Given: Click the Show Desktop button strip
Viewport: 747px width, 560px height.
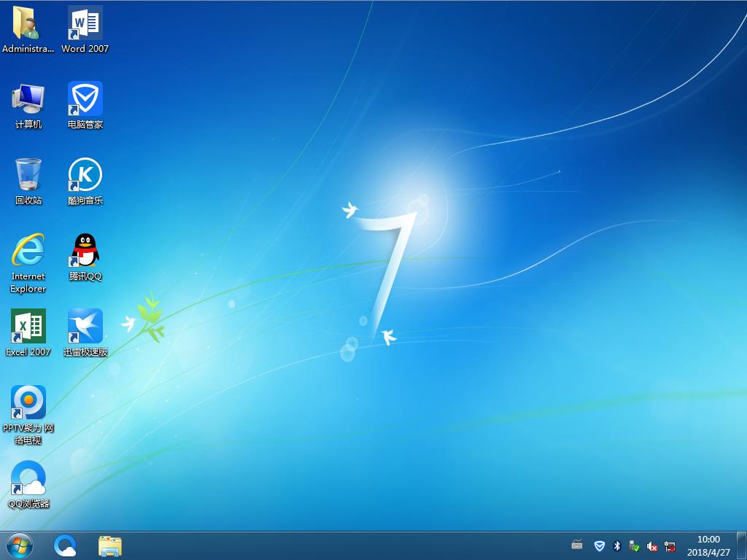Looking at the screenshot, I should tap(741, 546).
